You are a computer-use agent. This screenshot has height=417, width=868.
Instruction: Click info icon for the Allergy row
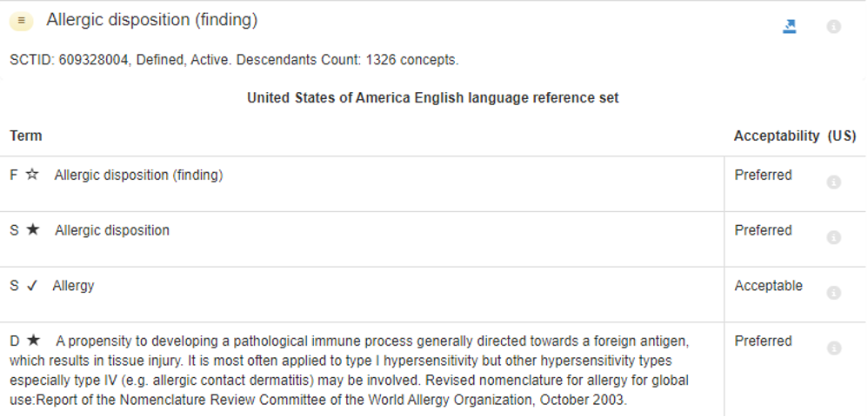[833, 293]
